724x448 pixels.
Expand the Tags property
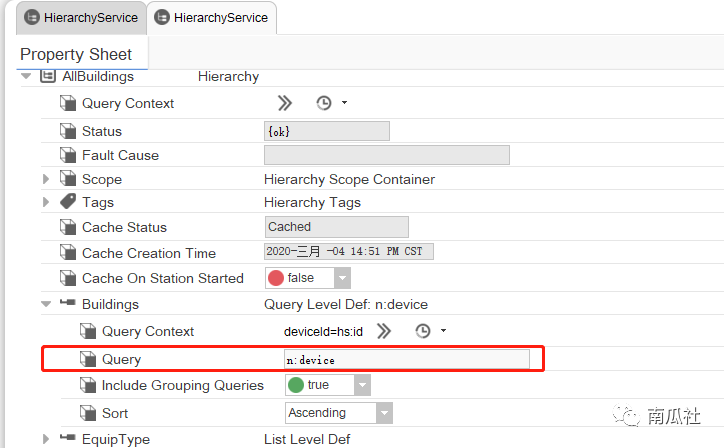coord(46,202)
